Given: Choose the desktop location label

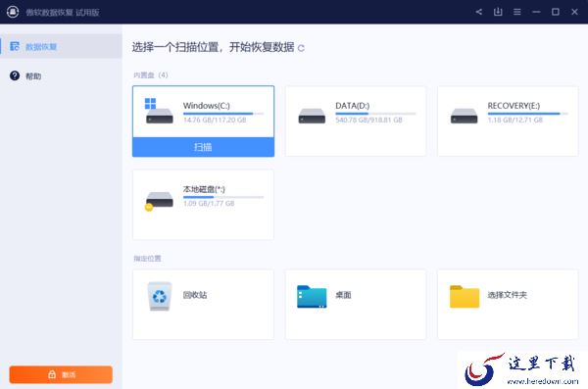Looking at the screenshot, I should point(343,295).
